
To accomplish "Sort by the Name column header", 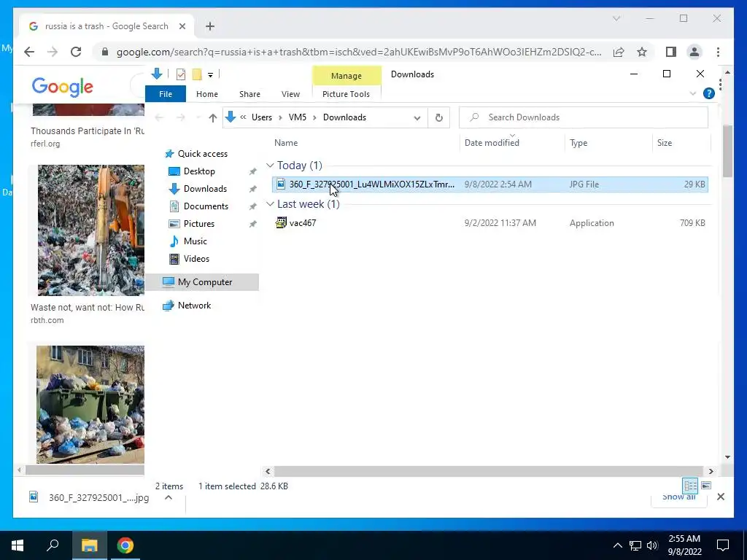I will click(286, 143).
